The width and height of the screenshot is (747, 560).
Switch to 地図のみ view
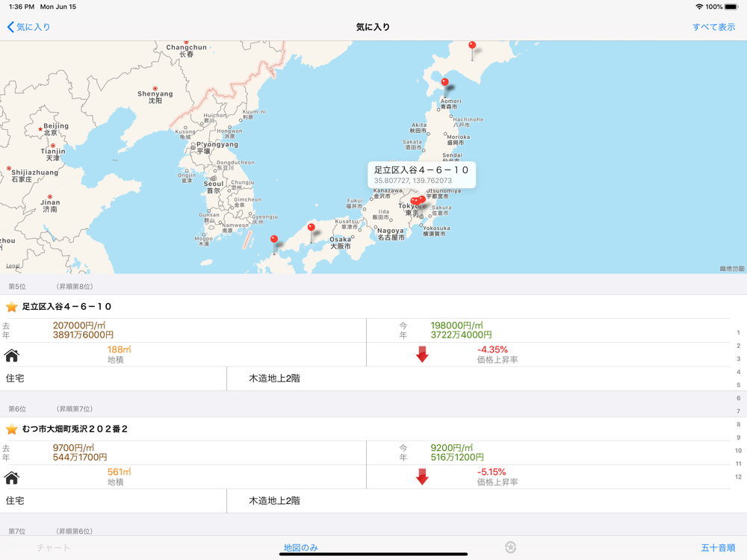pos(300,547)
